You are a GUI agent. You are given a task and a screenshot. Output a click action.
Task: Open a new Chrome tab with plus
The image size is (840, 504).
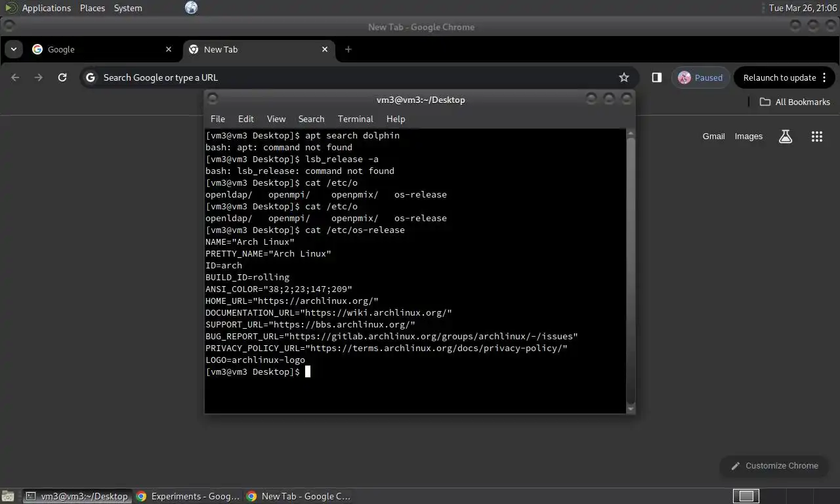click(348, 49)
